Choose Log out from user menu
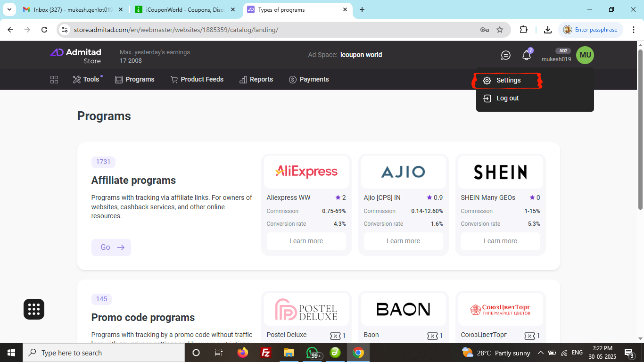The width and height of the screenshot is (644, 362). 507,99
